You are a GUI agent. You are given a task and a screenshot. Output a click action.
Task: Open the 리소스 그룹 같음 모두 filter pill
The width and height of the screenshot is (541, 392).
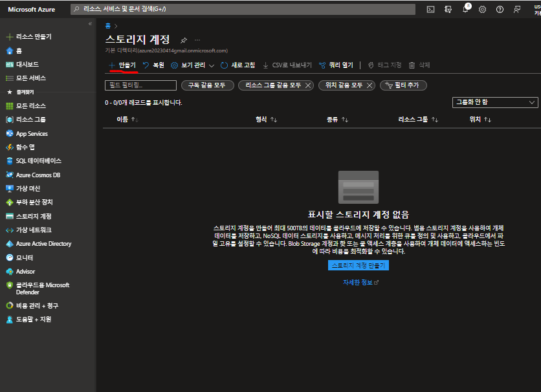click(x=273, y=85)
